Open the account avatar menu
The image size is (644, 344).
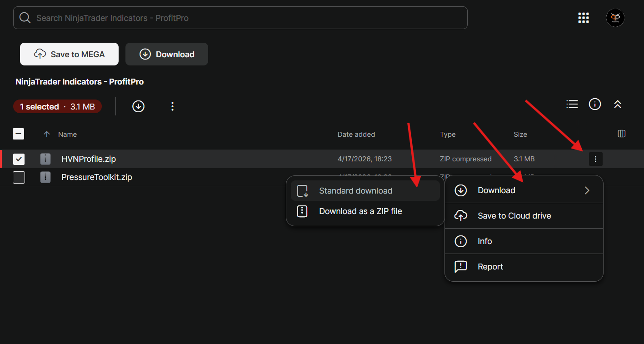615,18
